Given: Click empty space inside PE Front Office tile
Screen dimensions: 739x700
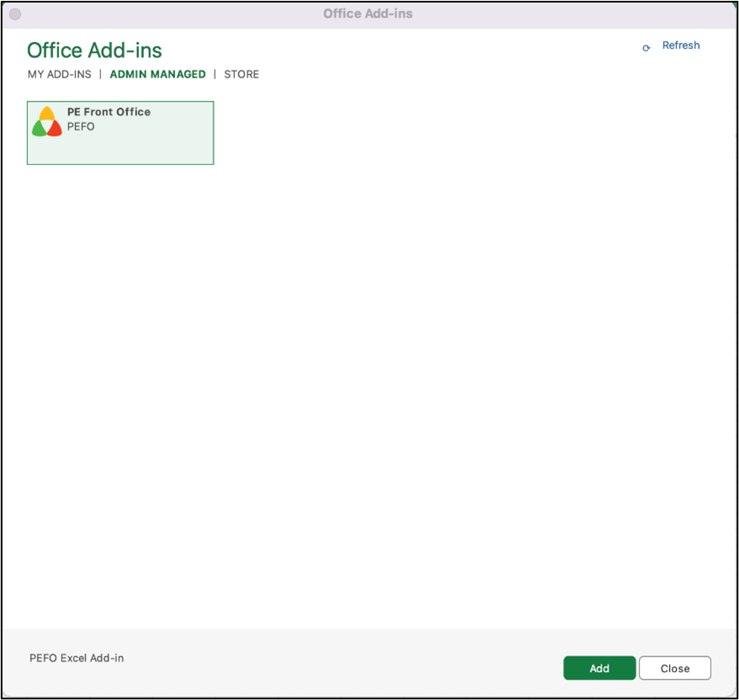Looking at the screenshot, I should point(152,147).
